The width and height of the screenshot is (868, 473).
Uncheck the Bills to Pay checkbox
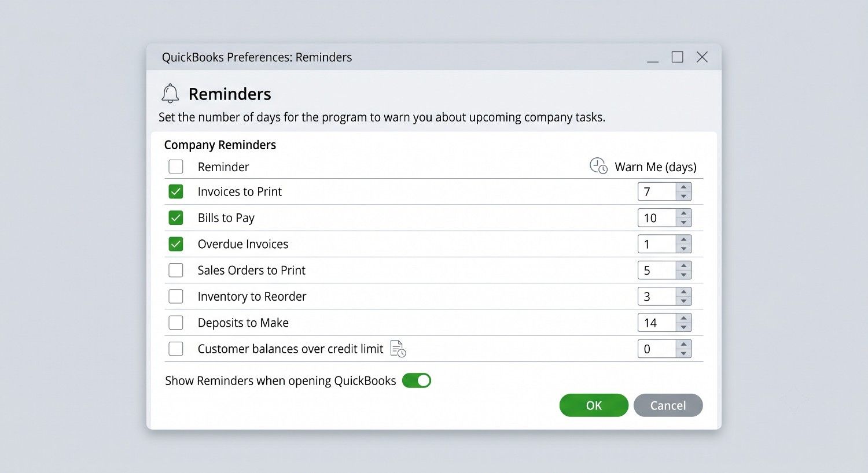(x=176, y=217)
